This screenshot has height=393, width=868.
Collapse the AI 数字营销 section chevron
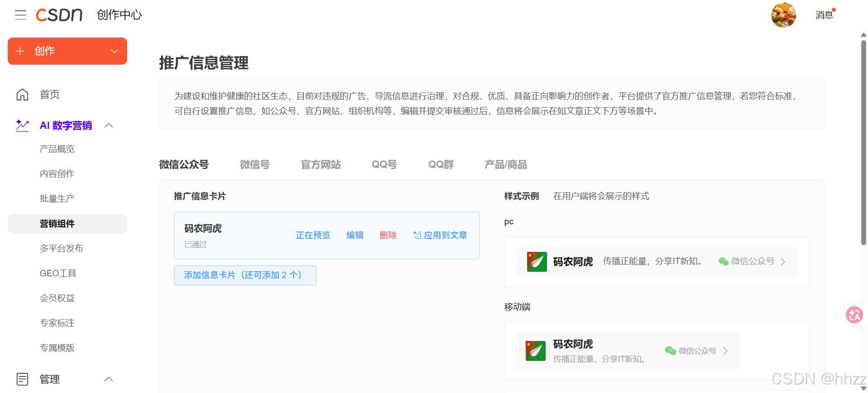pos(109,125)
